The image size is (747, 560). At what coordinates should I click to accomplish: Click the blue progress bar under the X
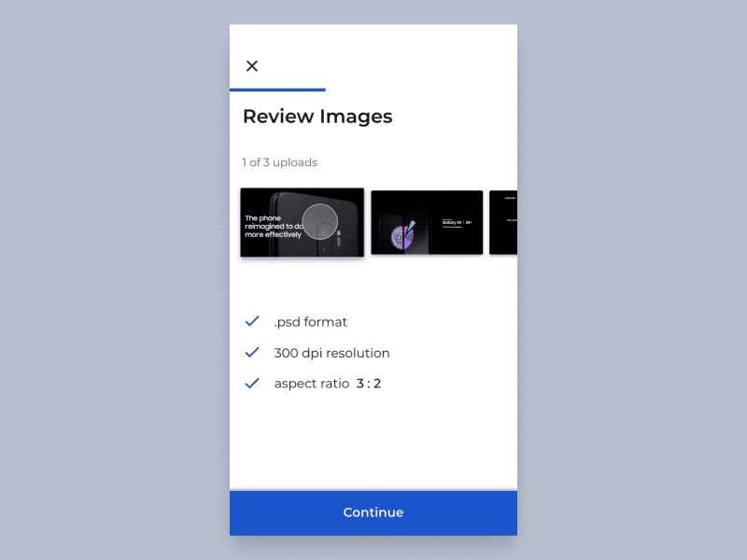277,89
